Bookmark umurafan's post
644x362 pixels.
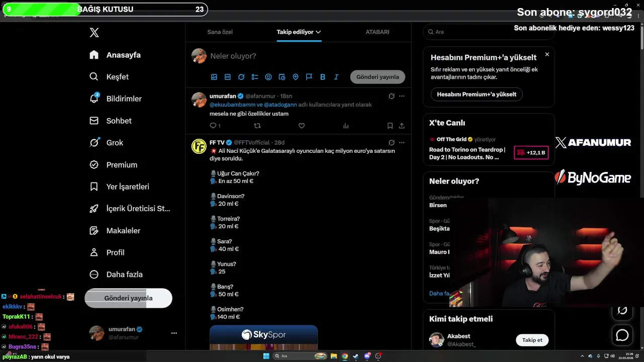pyautogui.click(x=390, y=126)
